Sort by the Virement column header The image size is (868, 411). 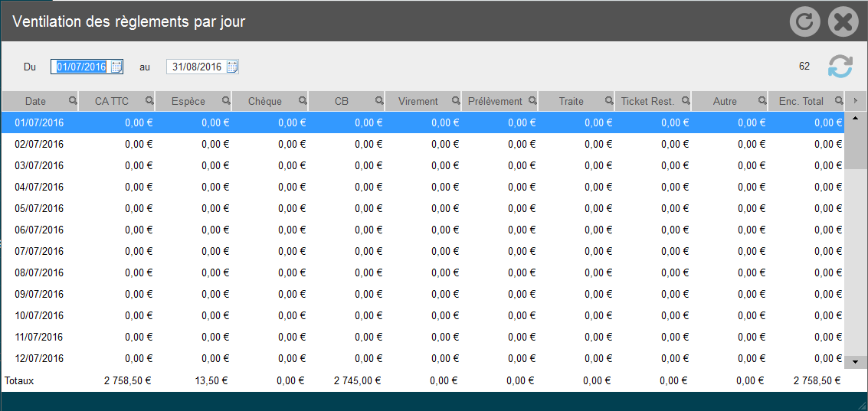tap(421, 101)
